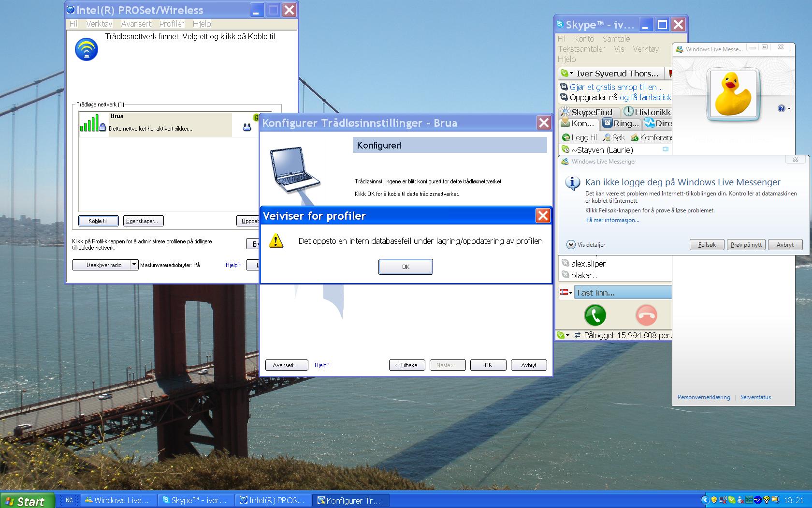
Task: Click the video camera icon on the Stayven row
Action: coord(666,149)
